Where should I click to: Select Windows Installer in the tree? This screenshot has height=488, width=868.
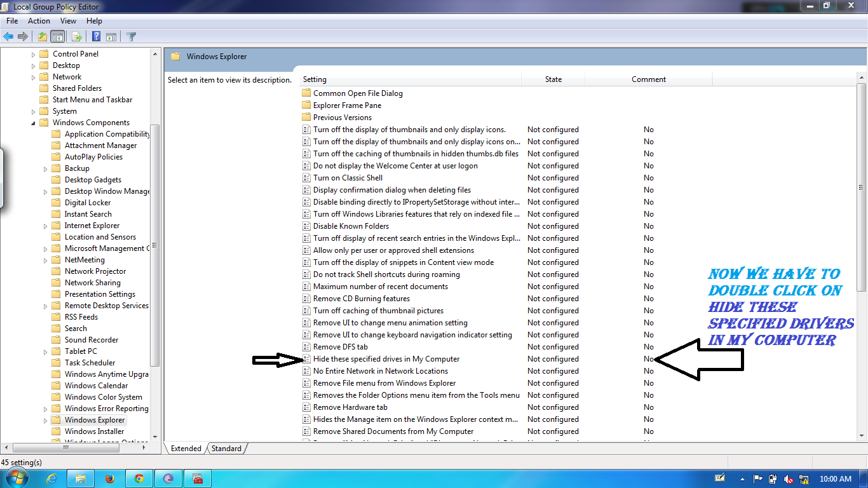pyautogui.click(x=94, y=431)
